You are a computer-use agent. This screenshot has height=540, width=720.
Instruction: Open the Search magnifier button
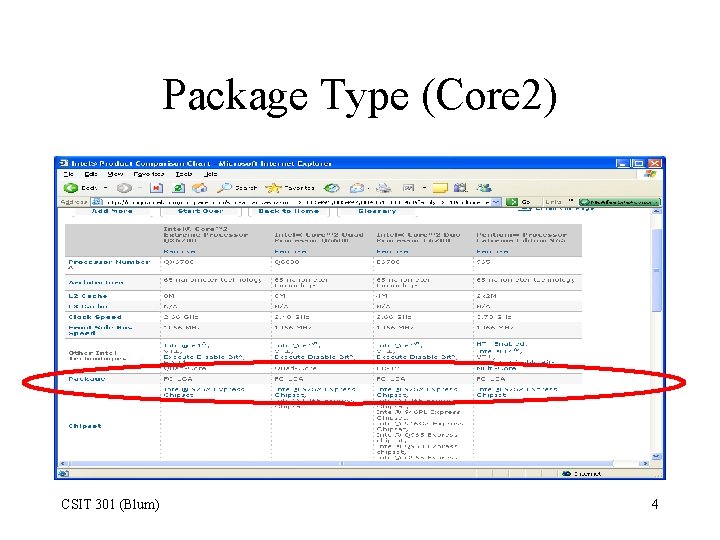(x=236, y=188)
